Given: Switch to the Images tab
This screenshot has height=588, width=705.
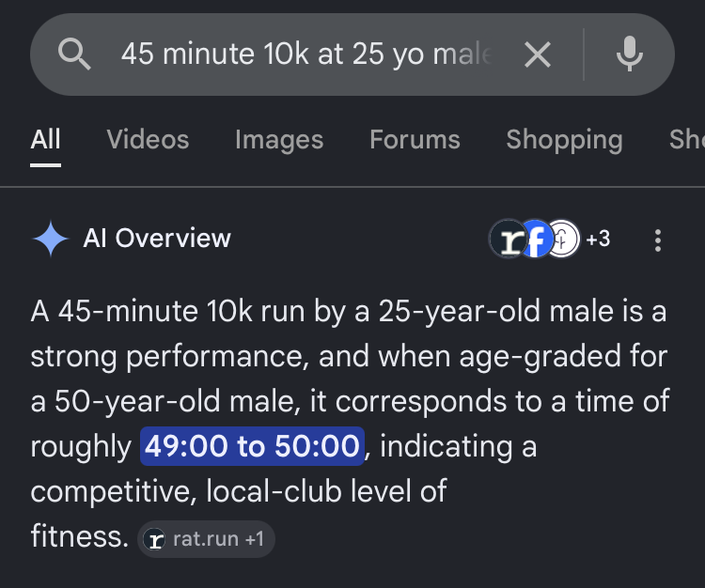Looking at the screenshot, I should 279,139.
